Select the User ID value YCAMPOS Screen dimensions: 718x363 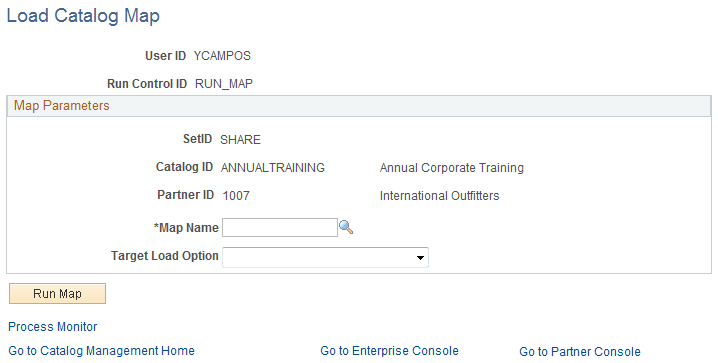click(x=222, y=56)
